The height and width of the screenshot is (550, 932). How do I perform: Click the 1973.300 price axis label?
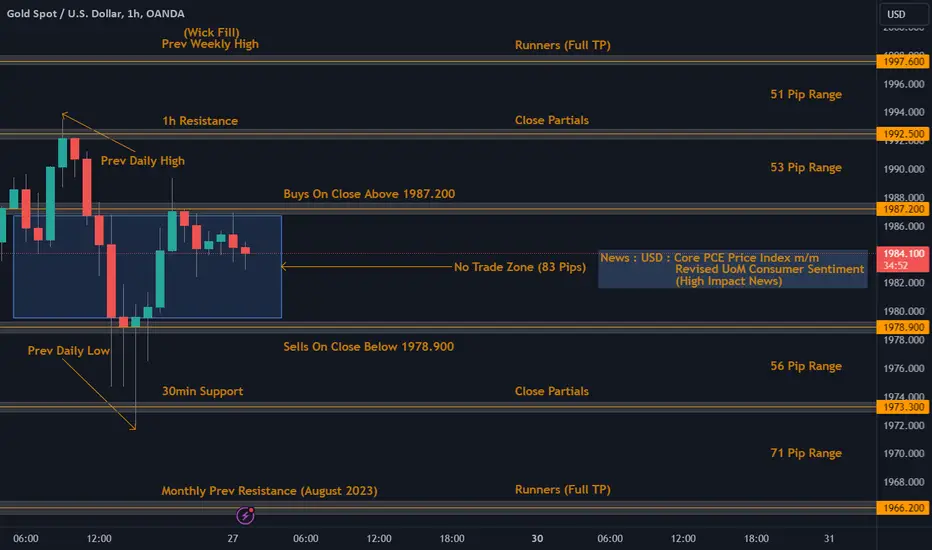[x=902, y=407]
